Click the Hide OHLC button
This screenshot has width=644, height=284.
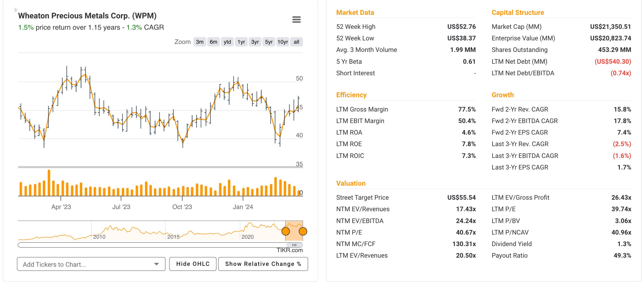(x=193, y=264)
